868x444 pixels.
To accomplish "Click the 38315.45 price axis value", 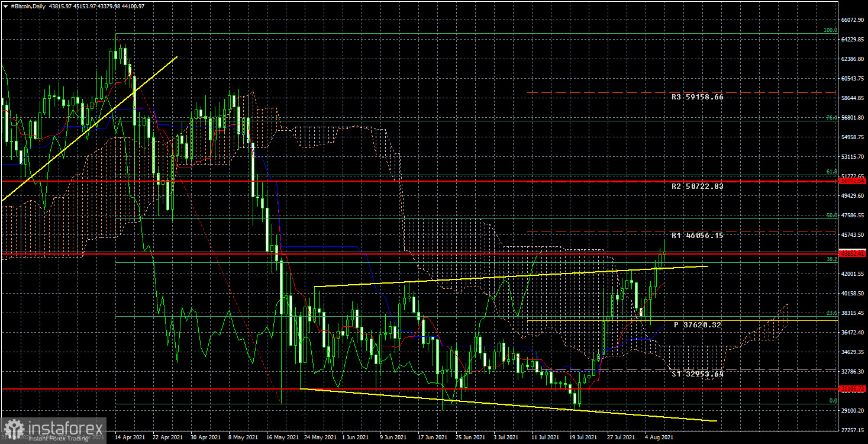I will point(853,313).
